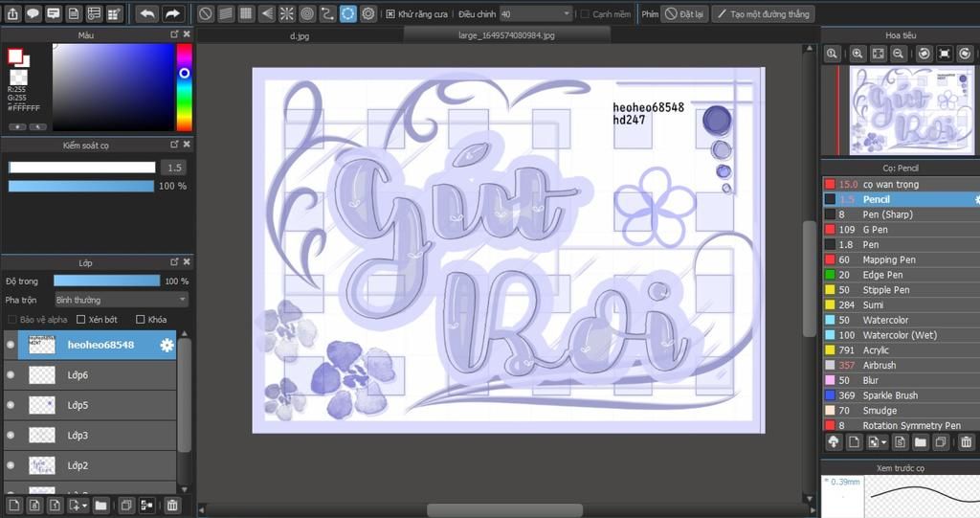Rotate canvas left in the navigator

(924, 54)
